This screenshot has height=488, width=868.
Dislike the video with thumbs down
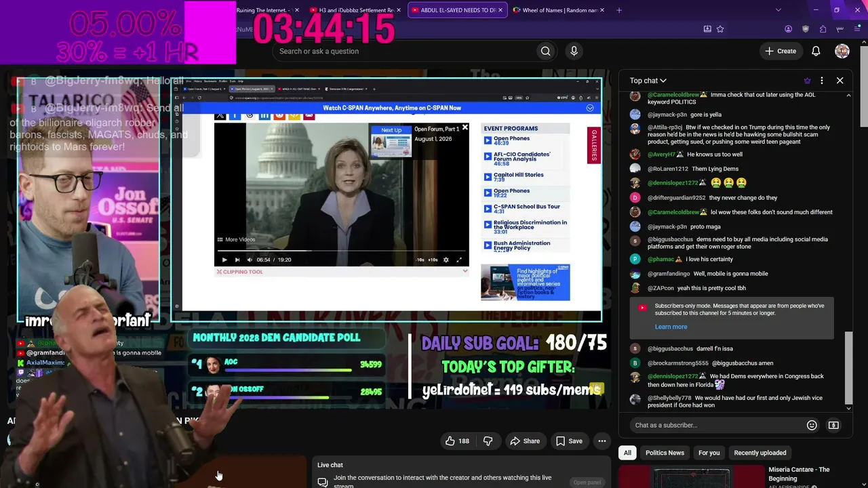[x=488, y=441]
